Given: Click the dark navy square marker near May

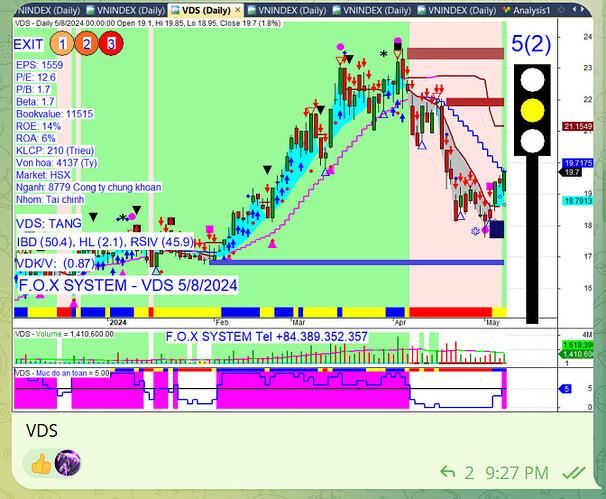Looking at the screenshot, I should click(x=497, y=229).
